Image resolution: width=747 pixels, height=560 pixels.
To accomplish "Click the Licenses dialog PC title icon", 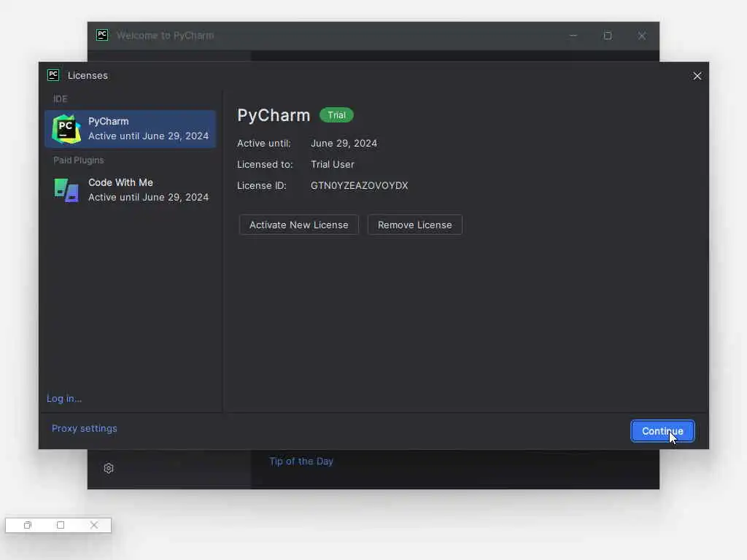I will point(53,75).
